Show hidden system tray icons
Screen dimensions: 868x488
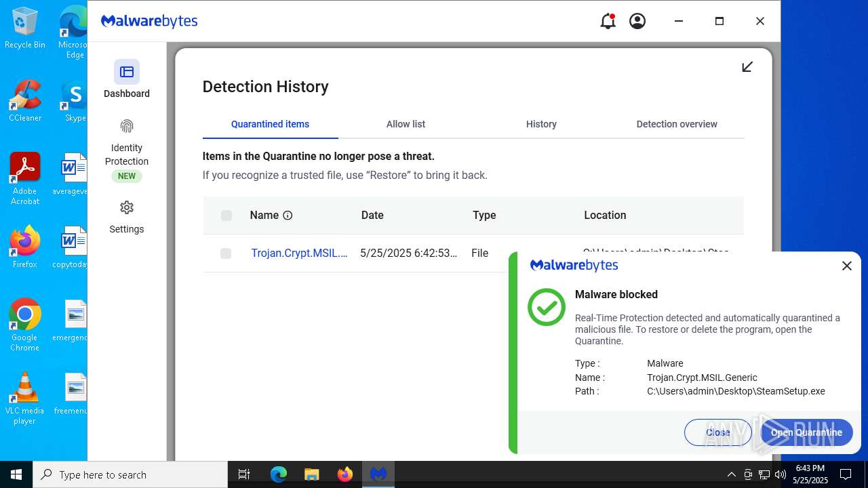click(731, 474)
